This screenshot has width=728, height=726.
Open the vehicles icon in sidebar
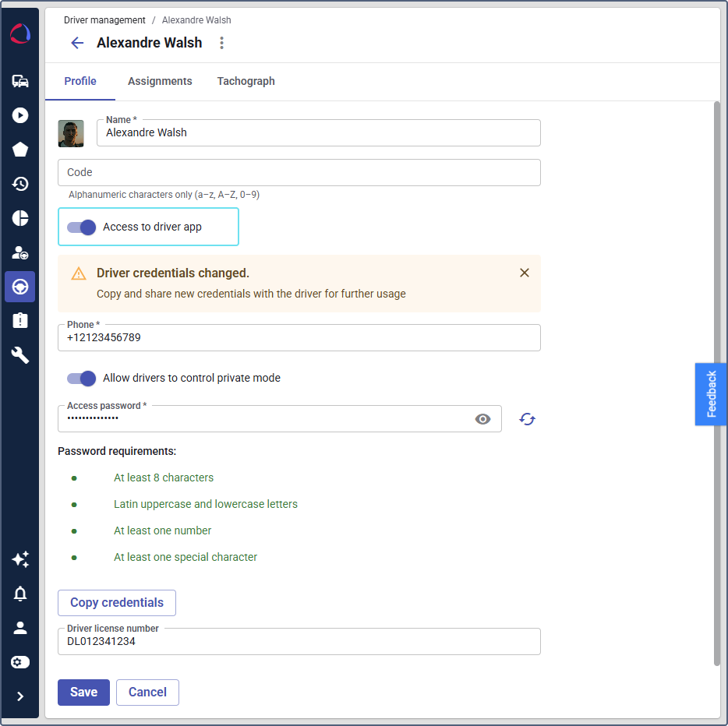[x=20, y=81]
